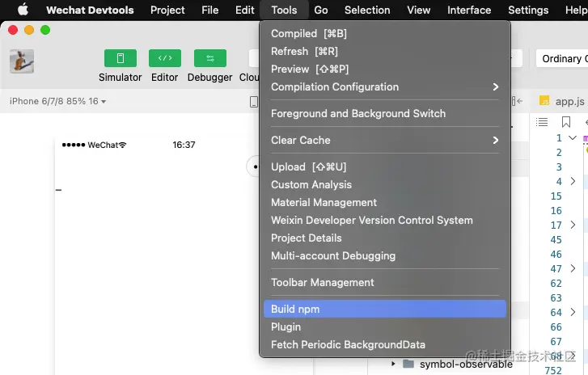Click the bookmark icon in editor toolbar
This screenshot has height=375, width=588.
tap(566, 122)
